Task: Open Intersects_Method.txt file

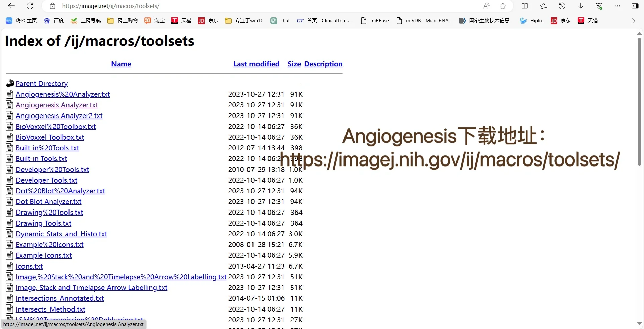Action: coord(50,309)
